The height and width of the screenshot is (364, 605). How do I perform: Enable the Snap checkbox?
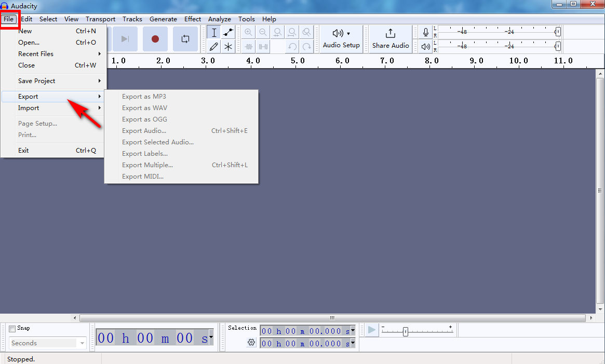(12, 329)
